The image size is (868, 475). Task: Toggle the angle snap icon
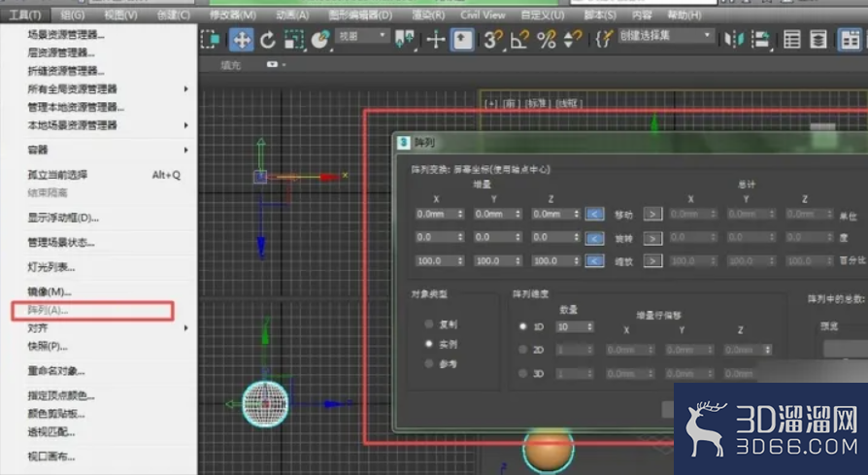coord(519,39)
